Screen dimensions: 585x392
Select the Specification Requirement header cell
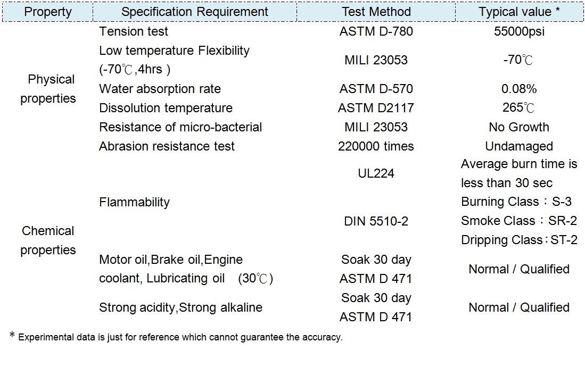[x=195, y=12]
